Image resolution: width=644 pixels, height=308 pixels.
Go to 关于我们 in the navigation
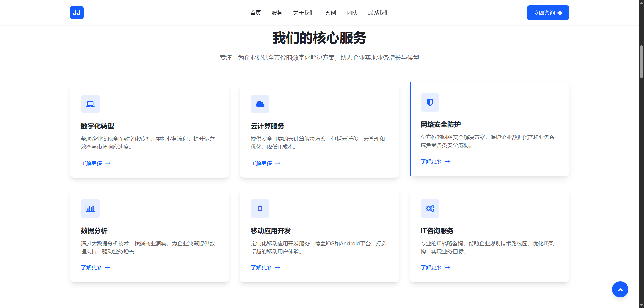click(304, 13)
